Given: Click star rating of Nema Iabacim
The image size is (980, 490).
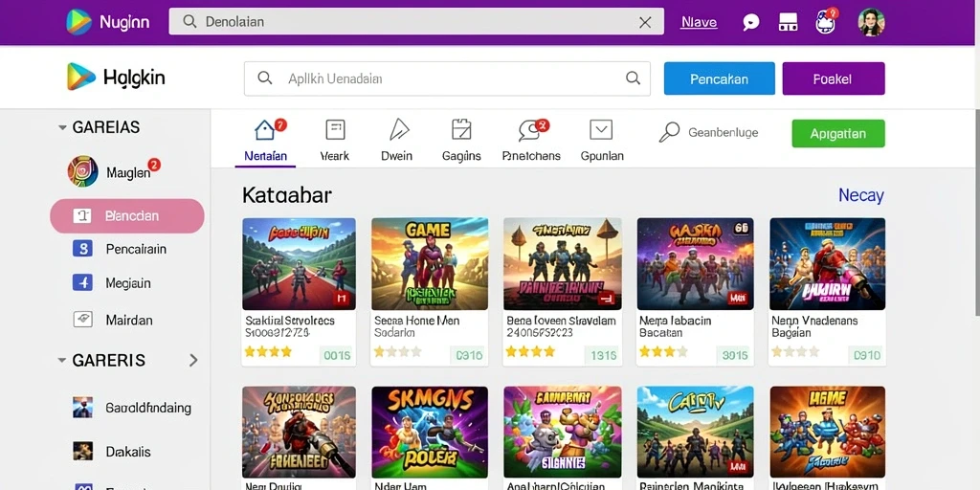Looking at the screenshot, I should point(663,352).
